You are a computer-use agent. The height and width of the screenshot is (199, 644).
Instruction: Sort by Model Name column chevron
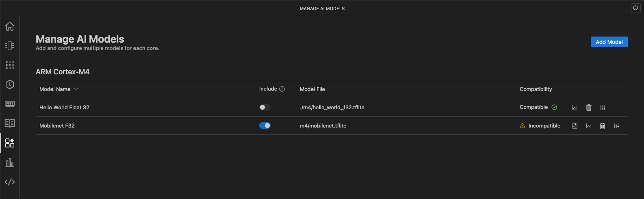tap(76, 89)
